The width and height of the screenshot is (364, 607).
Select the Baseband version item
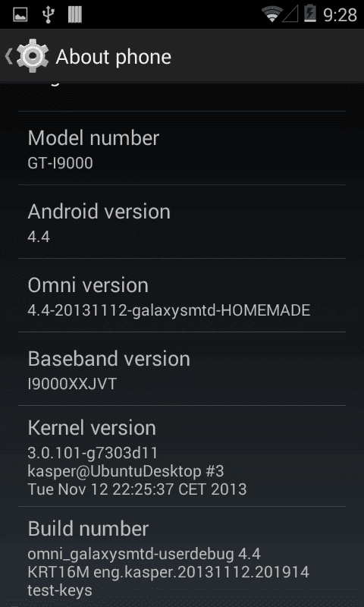click(x=182, y=369)
